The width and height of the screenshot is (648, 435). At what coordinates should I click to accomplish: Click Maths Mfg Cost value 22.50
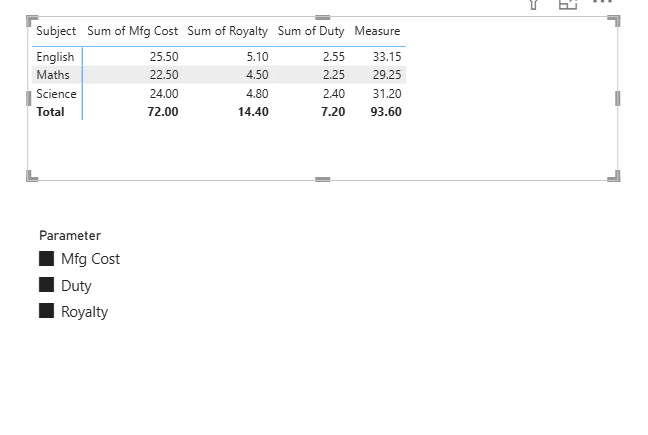tap(164, 75)
